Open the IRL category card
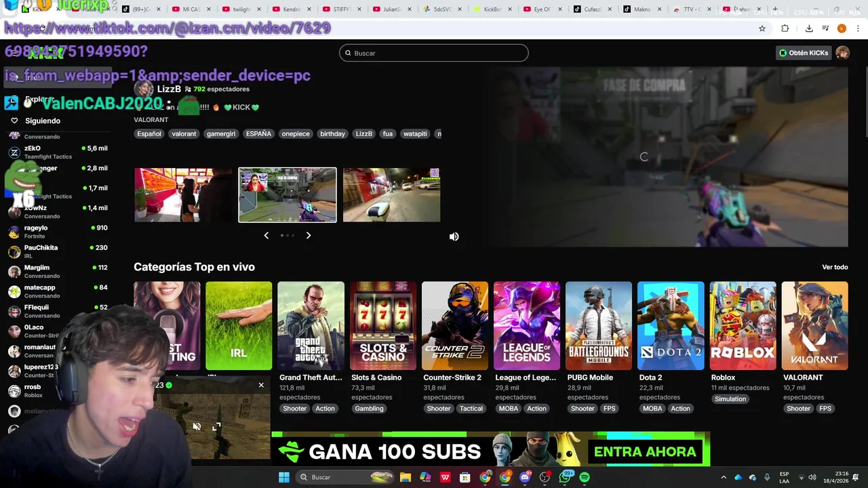Image resolution: width=868 pixels, height=488 pixels. (x=239, y=326)
